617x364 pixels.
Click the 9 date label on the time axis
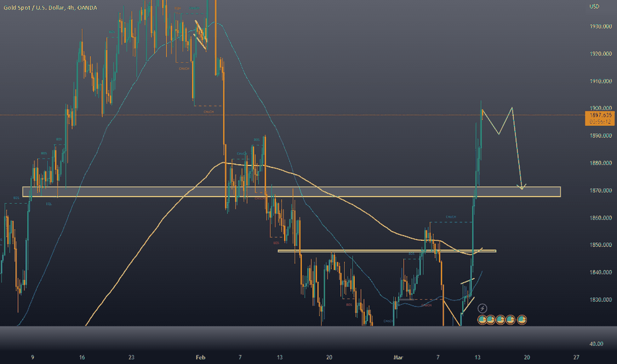click(32, 357)
